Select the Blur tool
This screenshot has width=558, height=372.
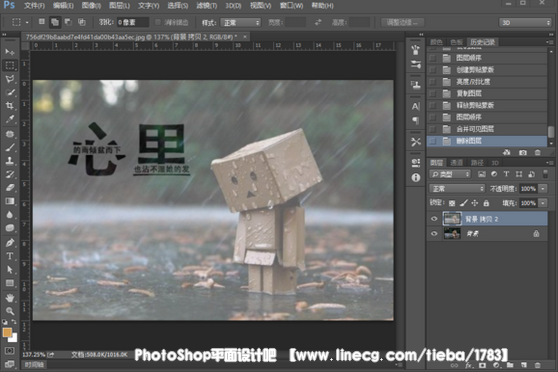[10, 215]
